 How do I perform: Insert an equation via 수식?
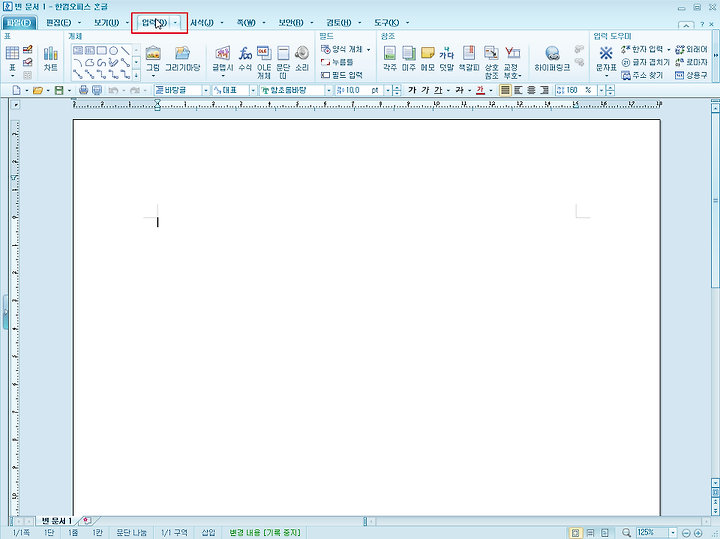245,58
